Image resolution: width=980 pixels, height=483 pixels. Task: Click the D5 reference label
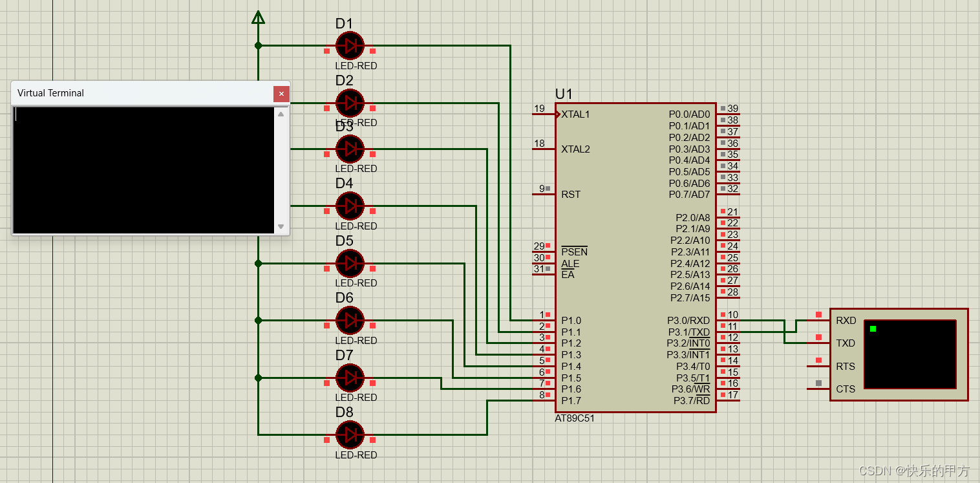344,241
